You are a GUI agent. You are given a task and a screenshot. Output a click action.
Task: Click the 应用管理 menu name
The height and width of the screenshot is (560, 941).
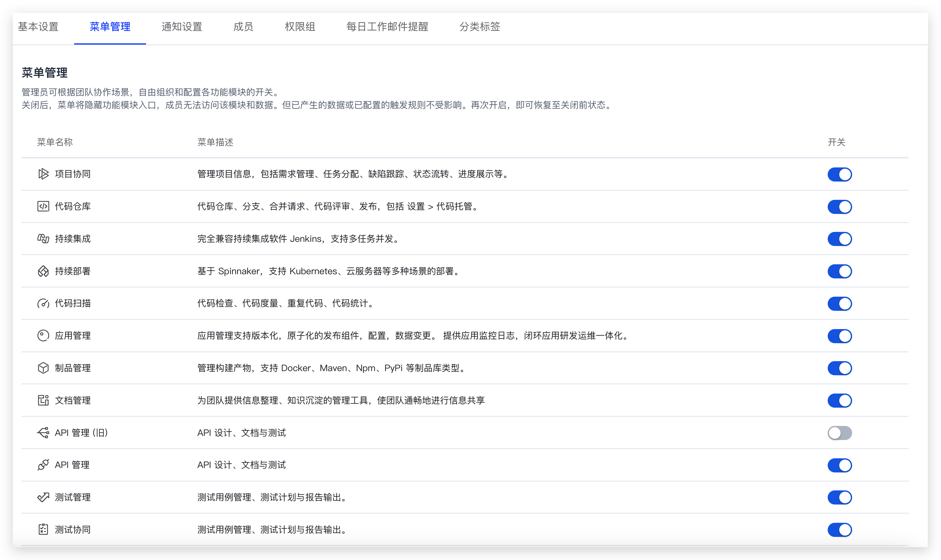click(x=73, y=336)
